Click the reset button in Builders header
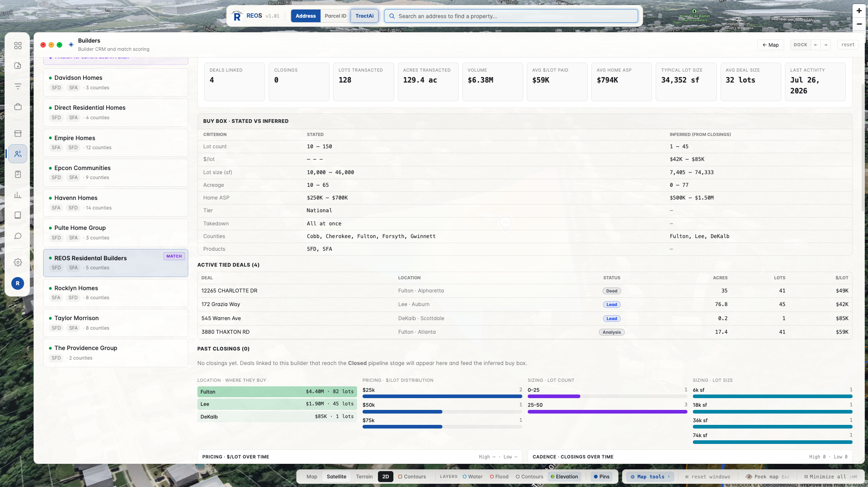868x487 pixels. (848, 45)
